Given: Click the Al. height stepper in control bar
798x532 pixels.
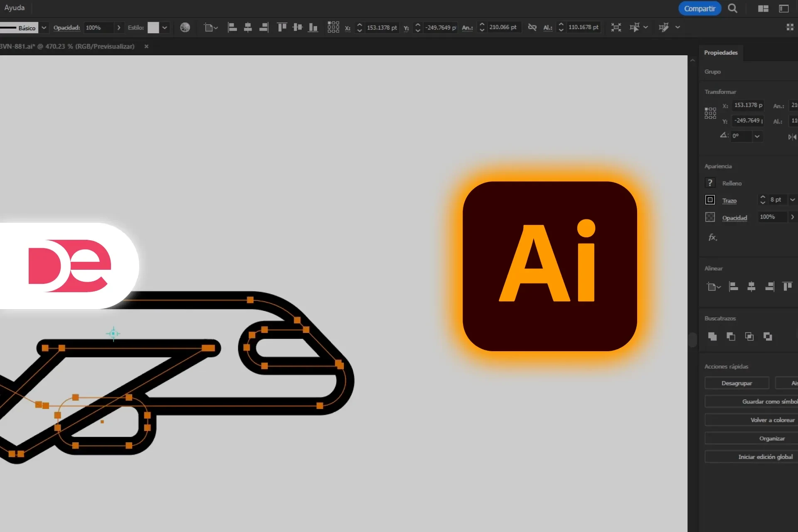Looking at the screenshot, I should 561,27.
